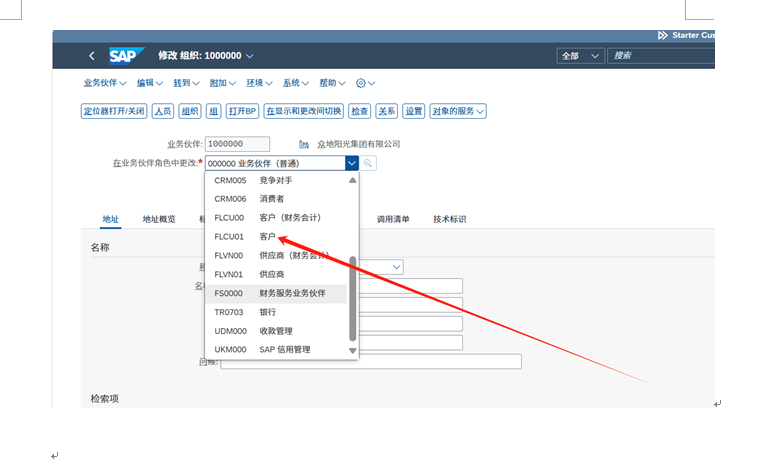Click the Starter Customizing arrow icon
This screenshot has width=774, height=473.
[x=662, y=35]
